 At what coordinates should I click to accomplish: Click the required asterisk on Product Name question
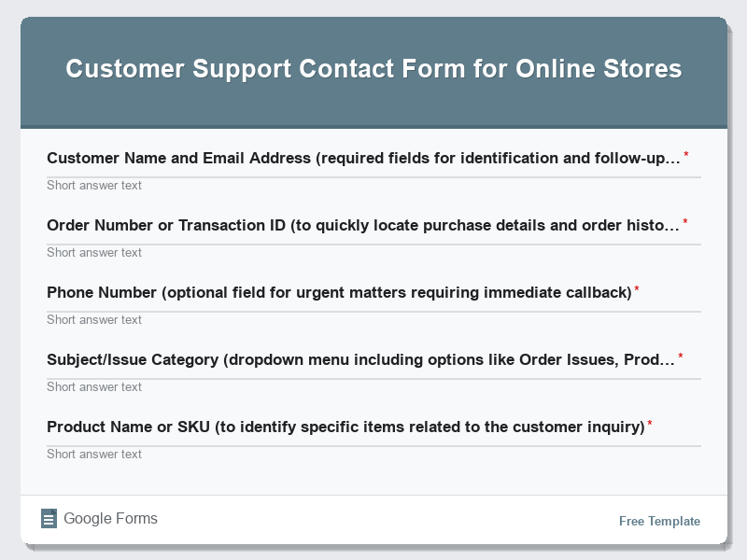(651, 421)
